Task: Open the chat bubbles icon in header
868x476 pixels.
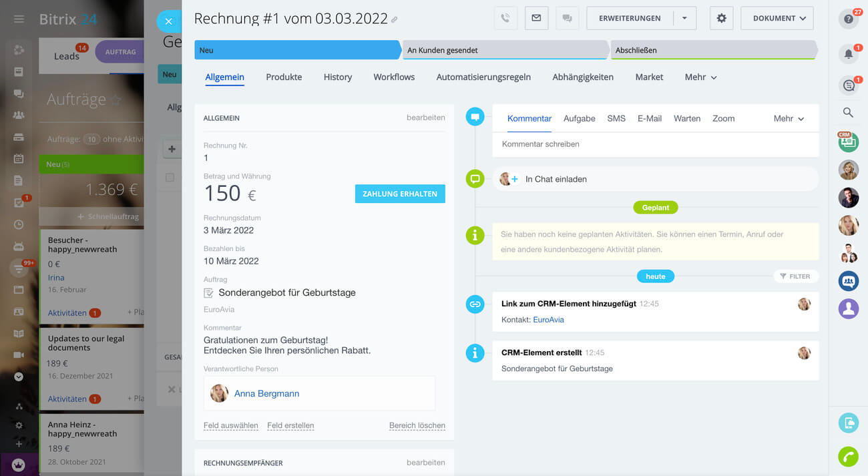Action: pos(567,19)
